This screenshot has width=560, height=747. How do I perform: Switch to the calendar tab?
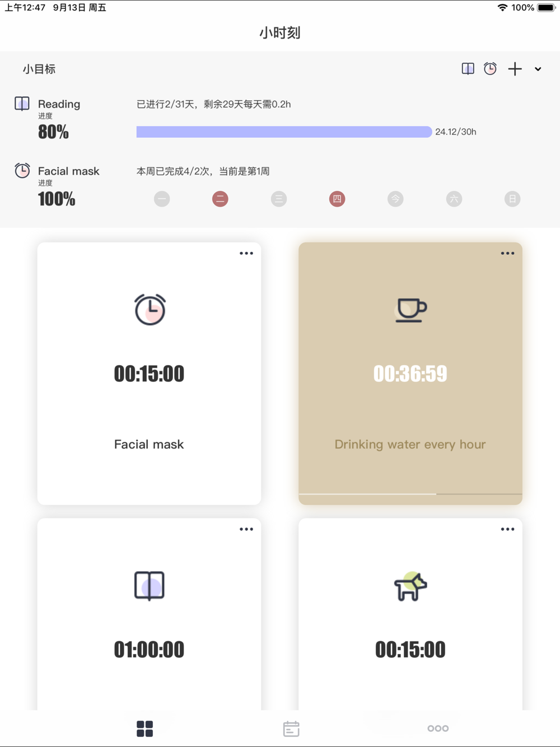[291, 729]
